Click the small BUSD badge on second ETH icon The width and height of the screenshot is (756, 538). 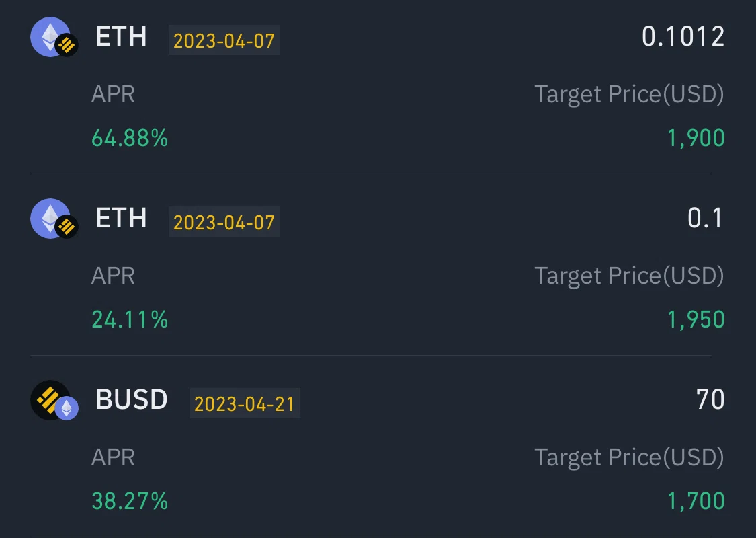67,227
